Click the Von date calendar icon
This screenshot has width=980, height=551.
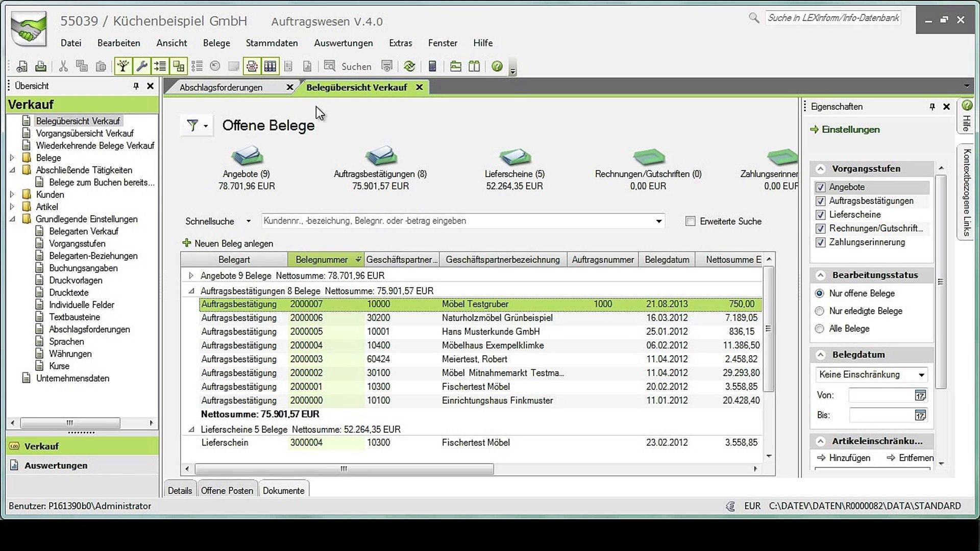(920, 395)
